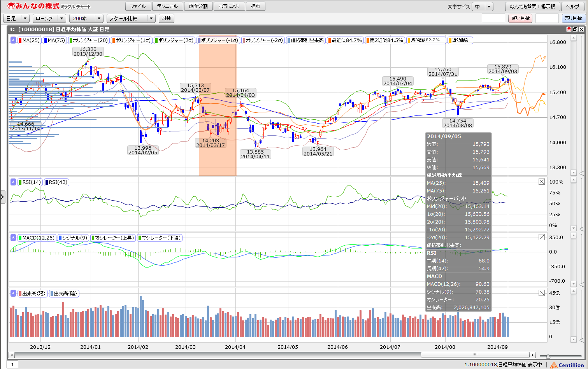Toggle 価格帯別出来高 display
The height and width of the screenshot is (369, 588).
[305, 40]
